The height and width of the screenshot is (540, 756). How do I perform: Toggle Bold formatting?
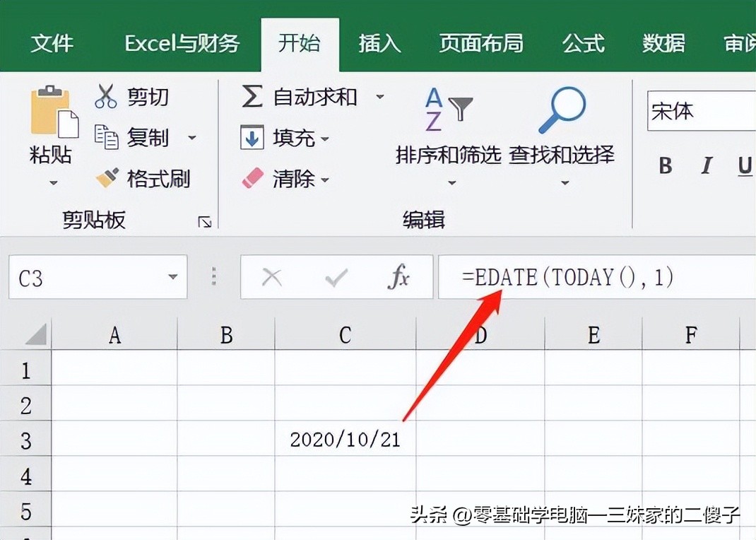pyautogui.click(x=665, y=166)
